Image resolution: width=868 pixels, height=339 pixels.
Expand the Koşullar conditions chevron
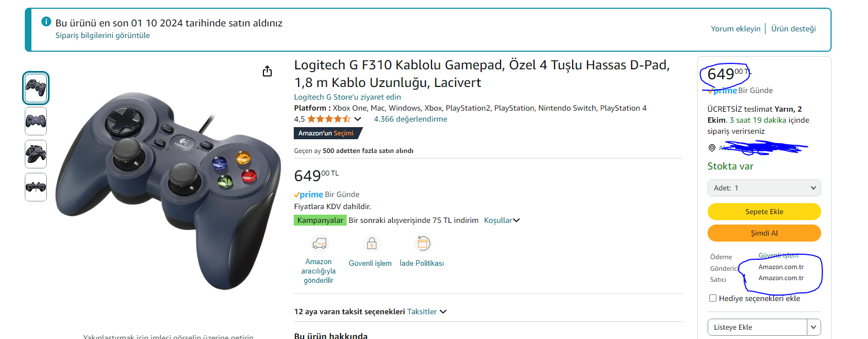pos(516,220)
